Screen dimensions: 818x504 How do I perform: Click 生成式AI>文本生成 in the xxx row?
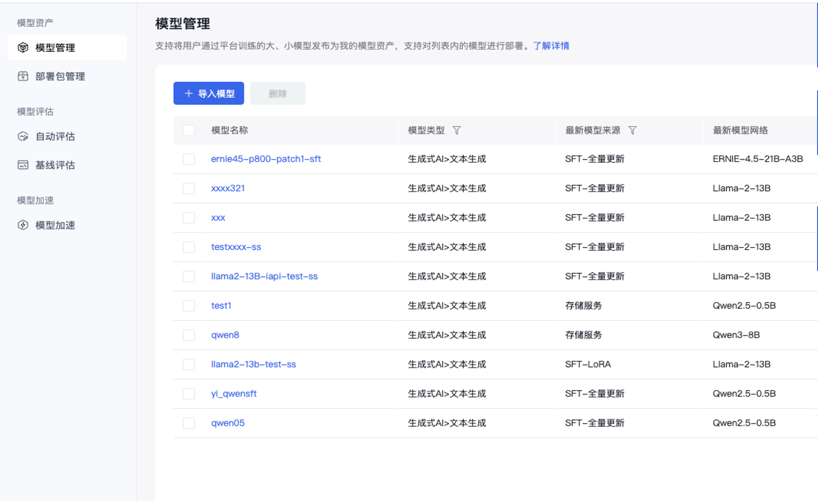pyautogui.click(x=447, y=218)
